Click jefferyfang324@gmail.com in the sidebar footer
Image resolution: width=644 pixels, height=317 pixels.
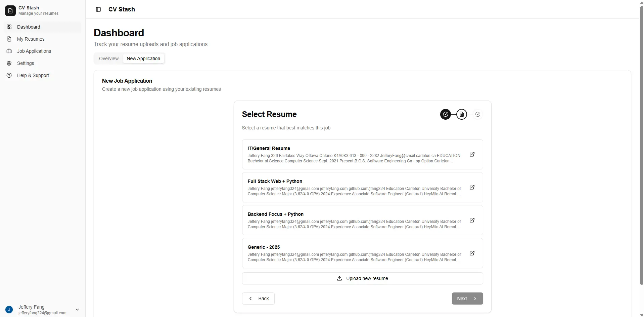[42, 313]
